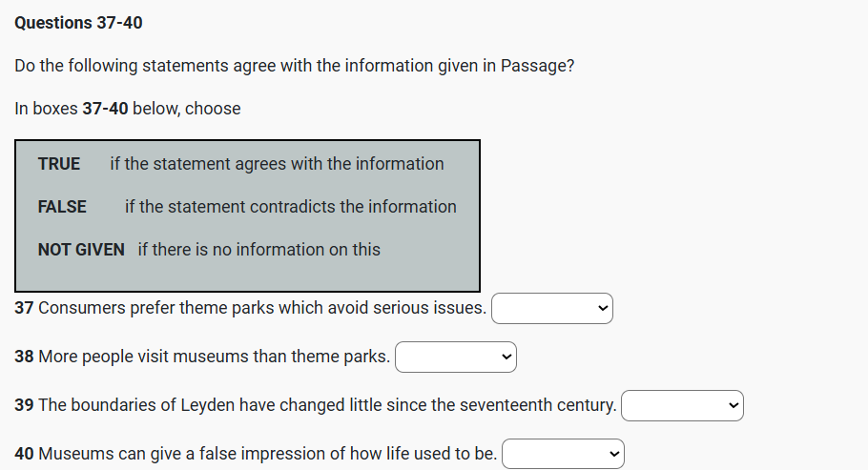This screenshot has height=470, width=868.
Task: Open the answer dropdown for question 37
Action: (551, 309)
